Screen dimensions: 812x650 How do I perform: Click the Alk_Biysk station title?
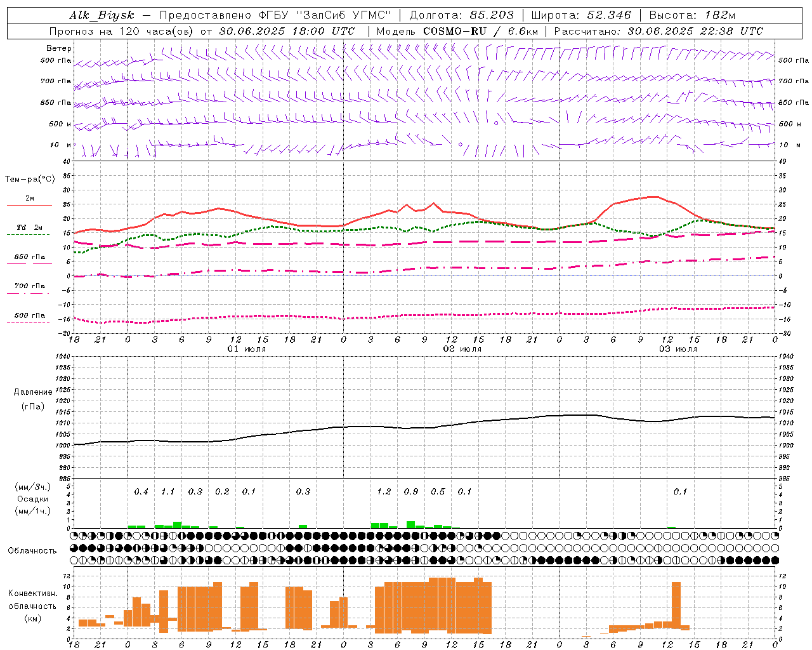coord(101,16)
